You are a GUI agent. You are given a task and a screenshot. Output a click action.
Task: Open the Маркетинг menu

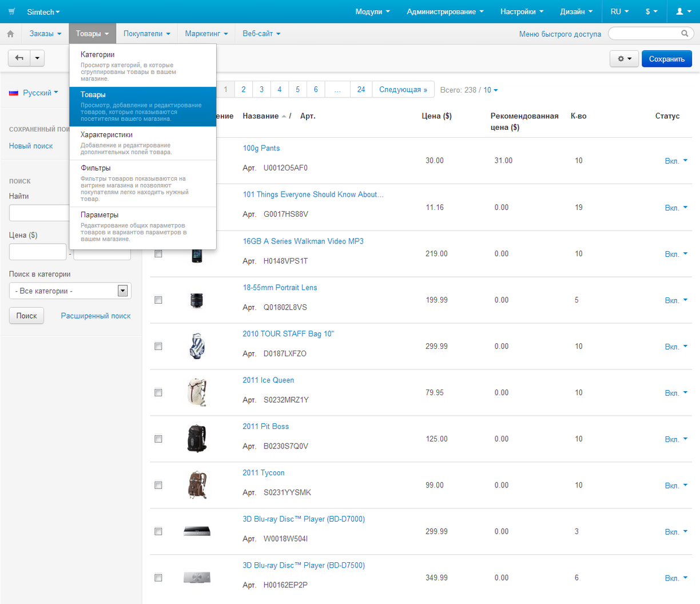[206, 34]
